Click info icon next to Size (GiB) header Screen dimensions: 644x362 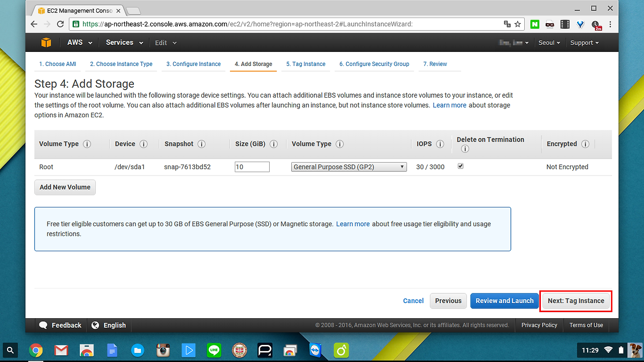(x=274, y=144)
